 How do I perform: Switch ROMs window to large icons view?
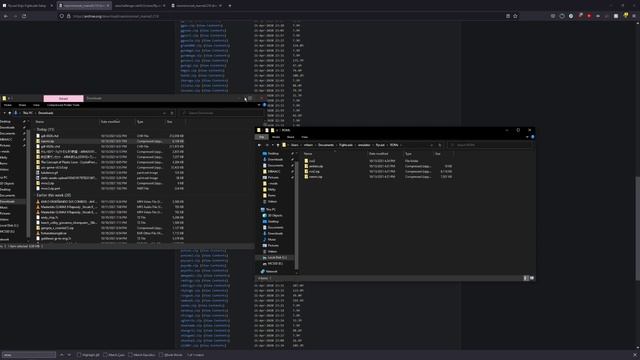531,278
